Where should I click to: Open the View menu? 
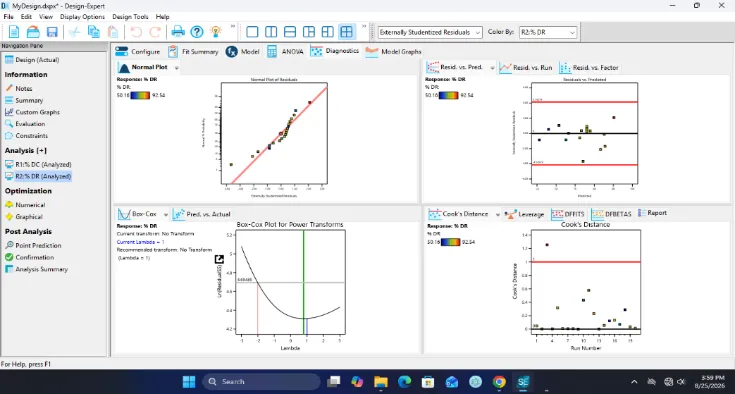pos(45,16)
